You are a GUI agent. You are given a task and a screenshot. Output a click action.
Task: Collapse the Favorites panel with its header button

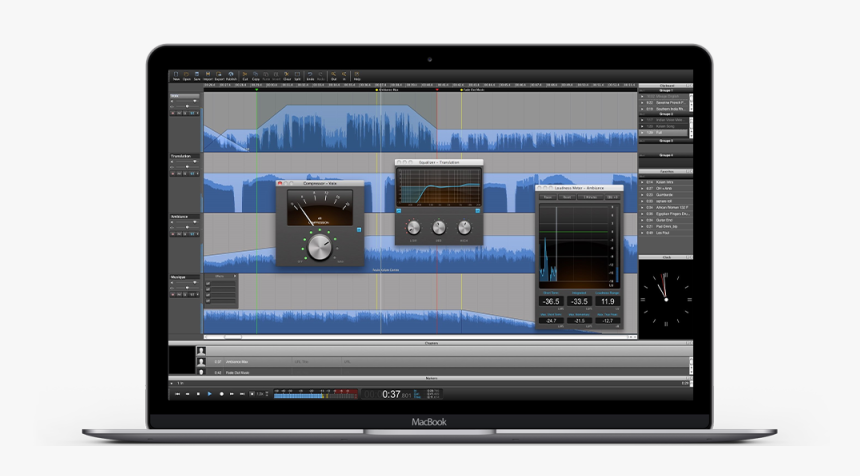[689, 172]
